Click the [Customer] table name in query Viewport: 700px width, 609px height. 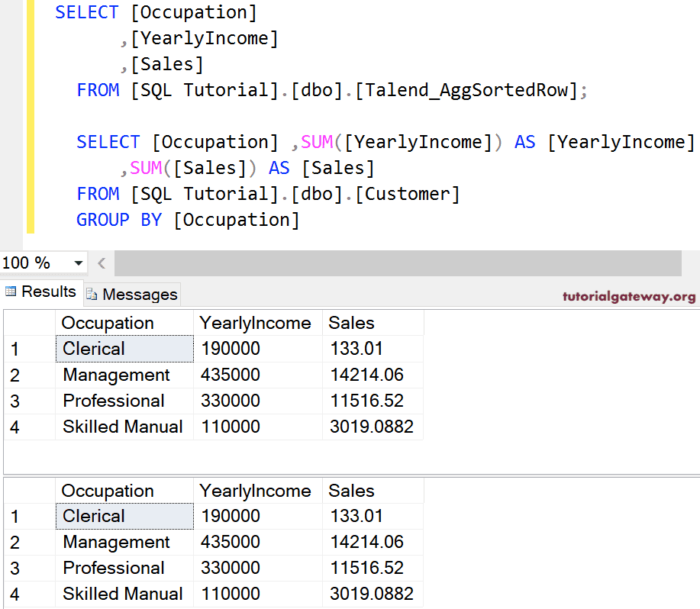pyautogui.click(x=412, y=194)
